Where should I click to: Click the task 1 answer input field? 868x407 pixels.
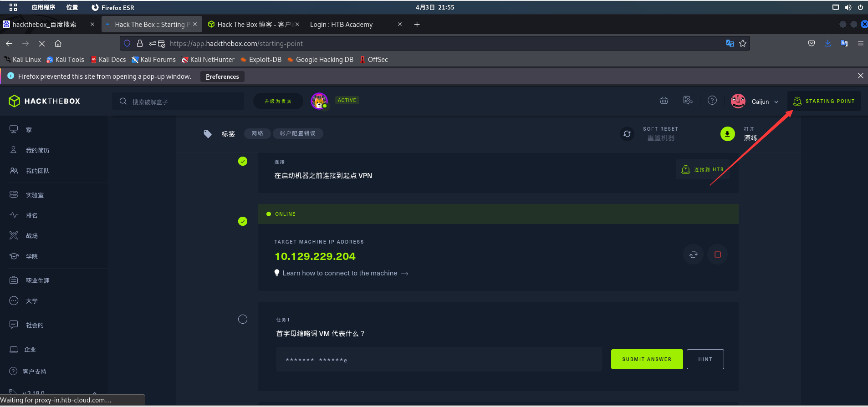(439, 359)
